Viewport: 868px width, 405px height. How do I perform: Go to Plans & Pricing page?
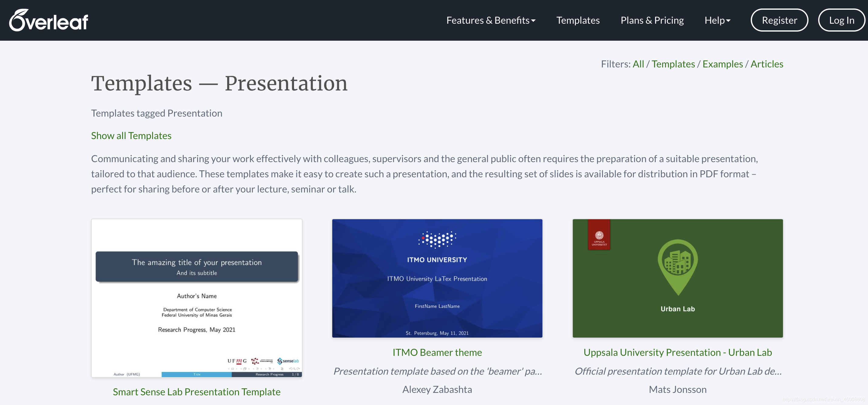[x=652, y=20]
